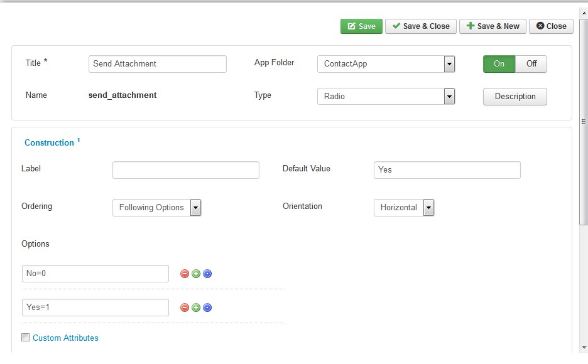Viewport: 588px width, 364px height.
Task: Click the empty Label input field
Action: click(185, 170)
